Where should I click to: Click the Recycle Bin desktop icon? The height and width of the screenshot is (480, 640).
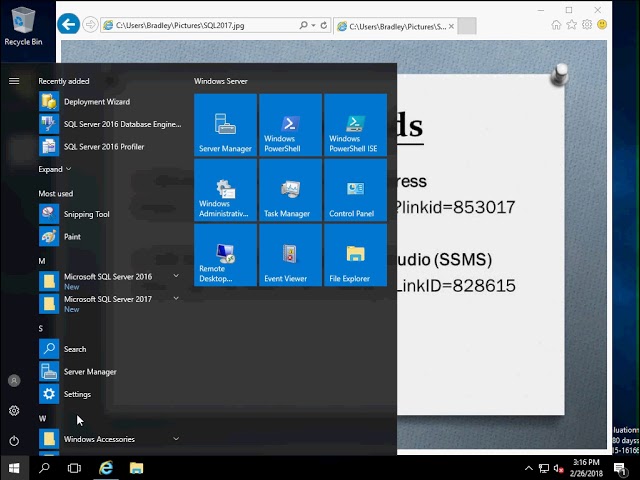pyautogui.click(x=23, y=25)
